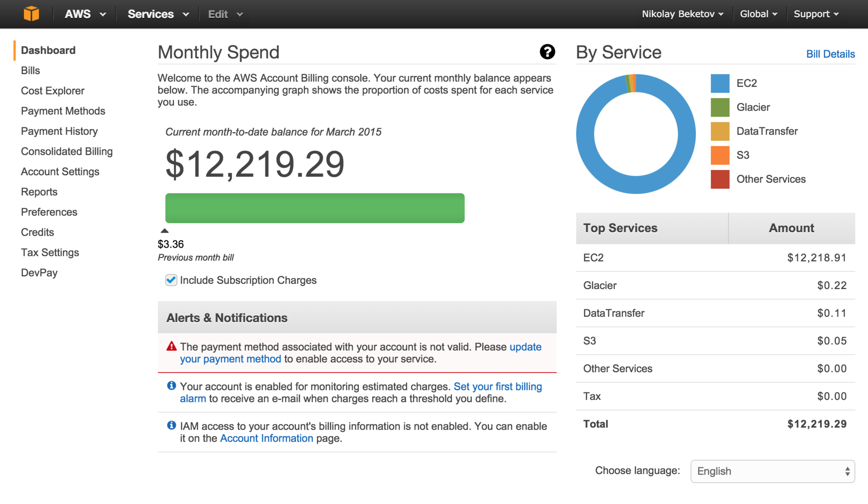Click the info icon beside billing alarm notice
This screenshot has width=868, height=504.
171,386
